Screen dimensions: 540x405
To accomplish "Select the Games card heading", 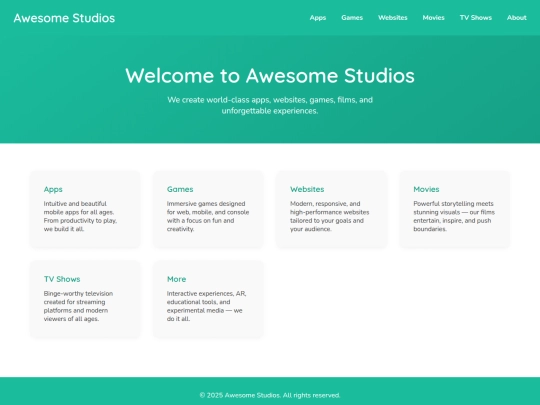I will [x=180, y=189].
